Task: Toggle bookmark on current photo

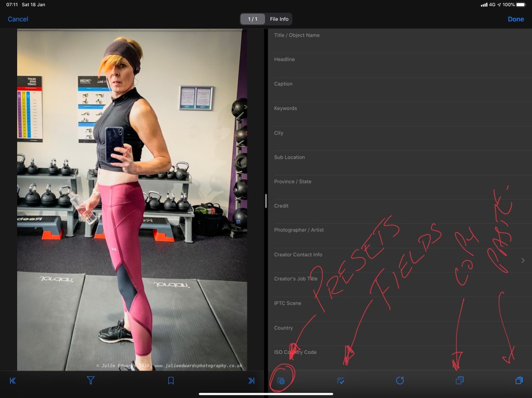Action: pyautogui.click(x=170, y=381)
